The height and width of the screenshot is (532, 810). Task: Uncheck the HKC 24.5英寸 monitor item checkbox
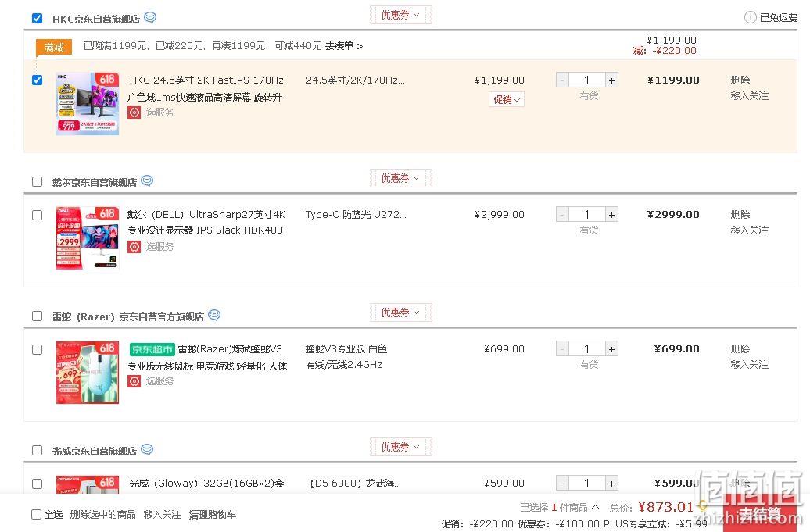tap(38, 80)
